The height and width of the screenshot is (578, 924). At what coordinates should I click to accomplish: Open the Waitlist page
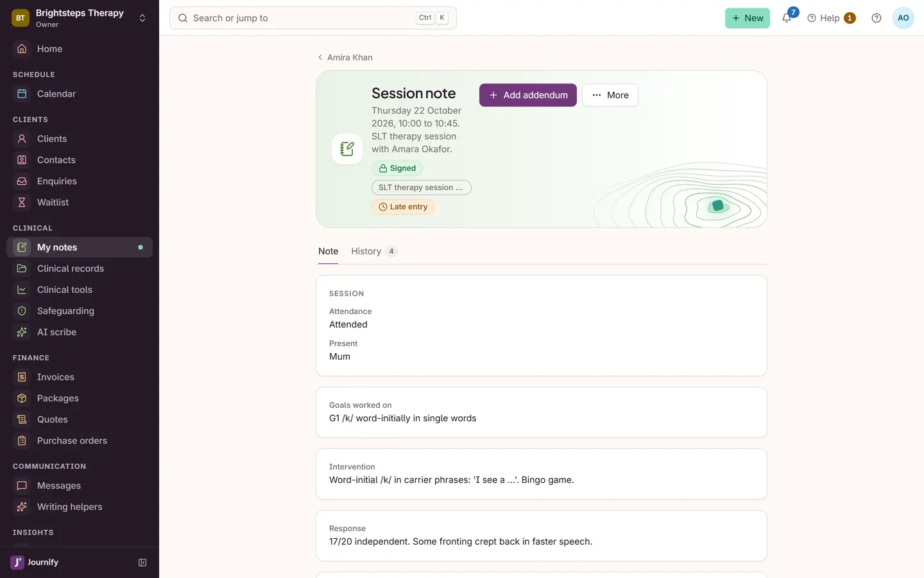tap(80, 202)
